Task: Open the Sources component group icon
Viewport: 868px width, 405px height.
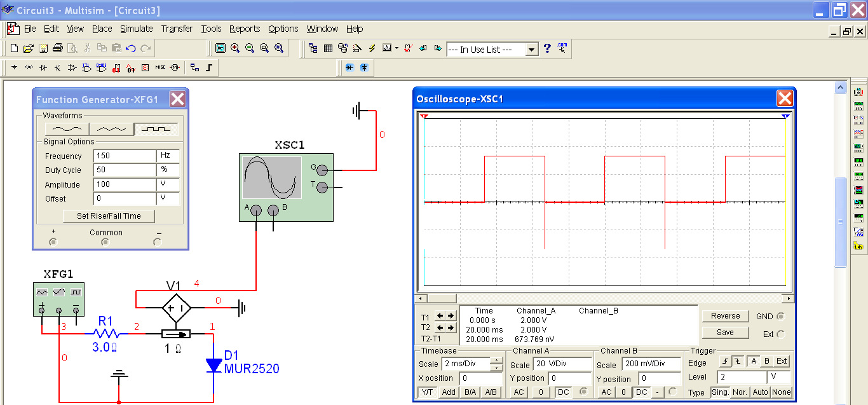Action: click(x=15, y=67)
